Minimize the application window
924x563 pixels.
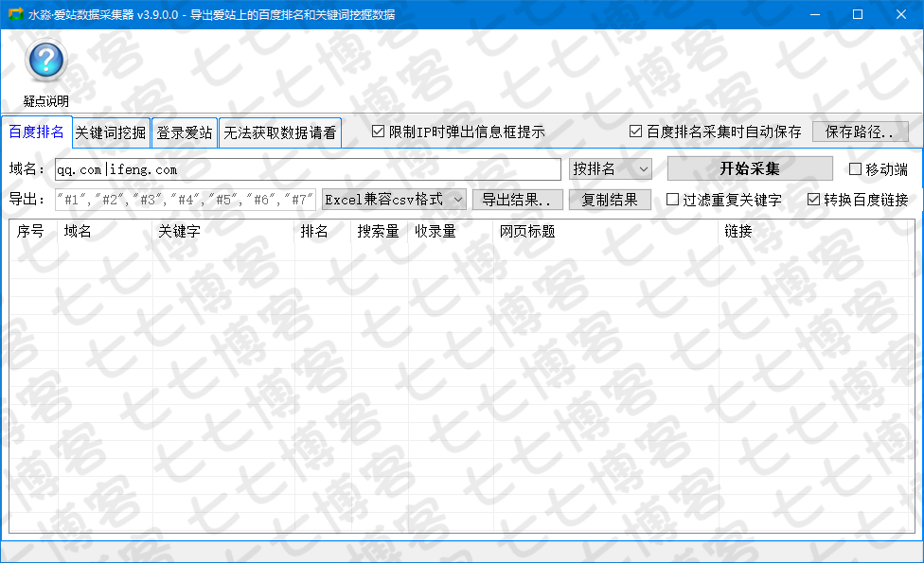tap(815, 14)
